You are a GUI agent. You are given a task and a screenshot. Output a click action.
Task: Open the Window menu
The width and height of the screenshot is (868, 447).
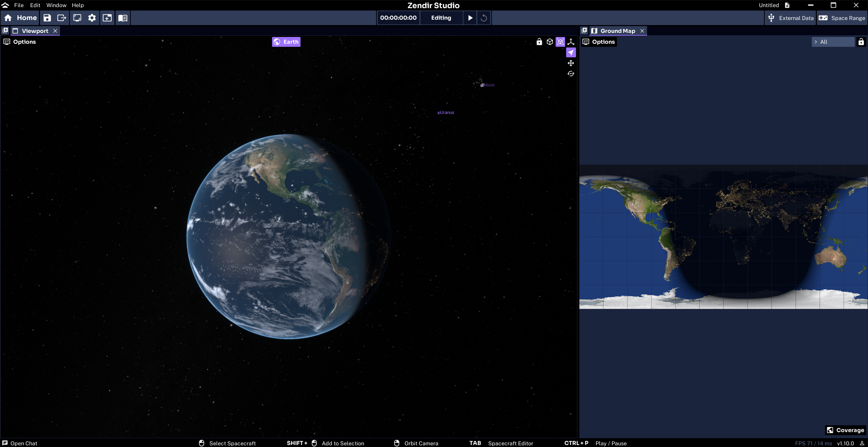coord(56,5)
